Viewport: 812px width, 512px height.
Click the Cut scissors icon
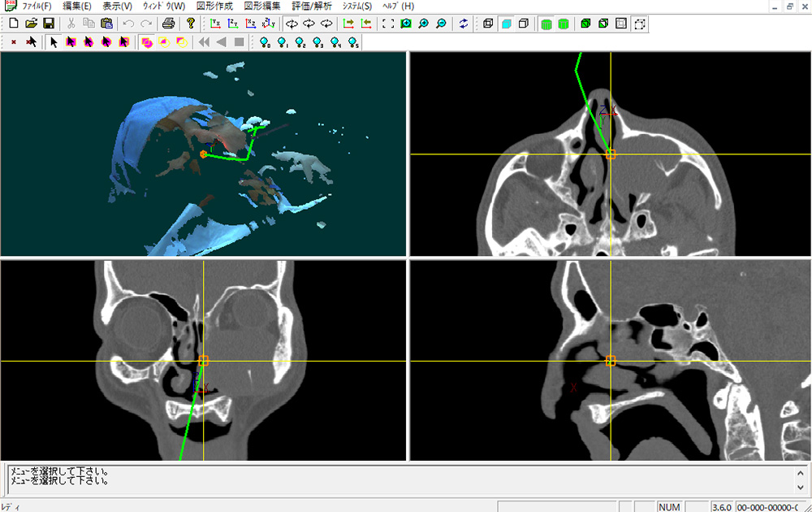coord(71,24)
